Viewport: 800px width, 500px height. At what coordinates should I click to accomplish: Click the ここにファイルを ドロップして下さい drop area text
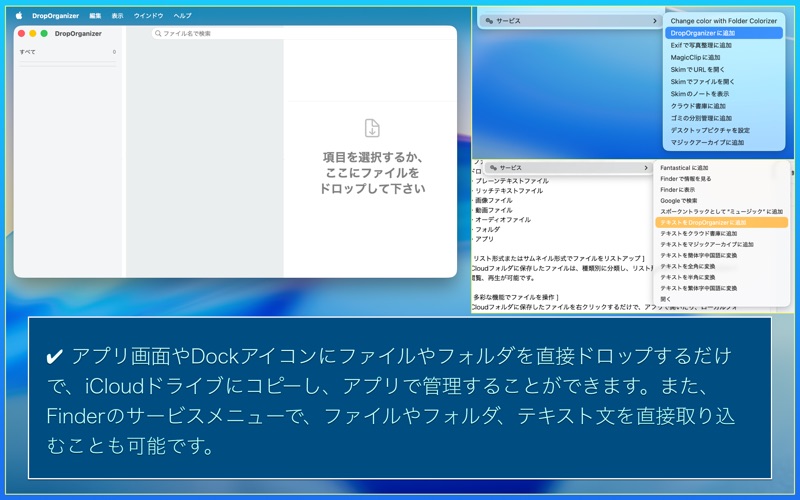tap(372, 181)
